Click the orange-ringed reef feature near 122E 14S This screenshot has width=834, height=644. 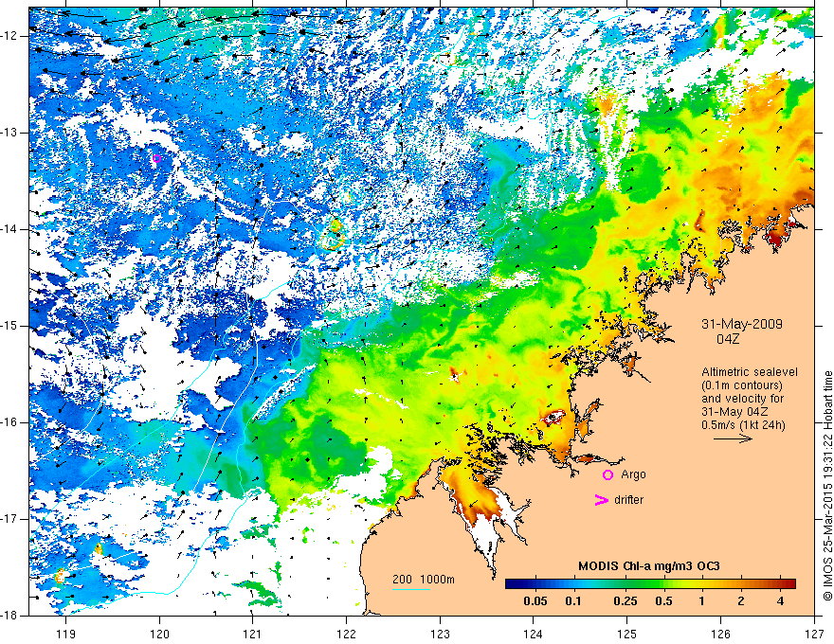pyautogui.click(x=333, y=234)
